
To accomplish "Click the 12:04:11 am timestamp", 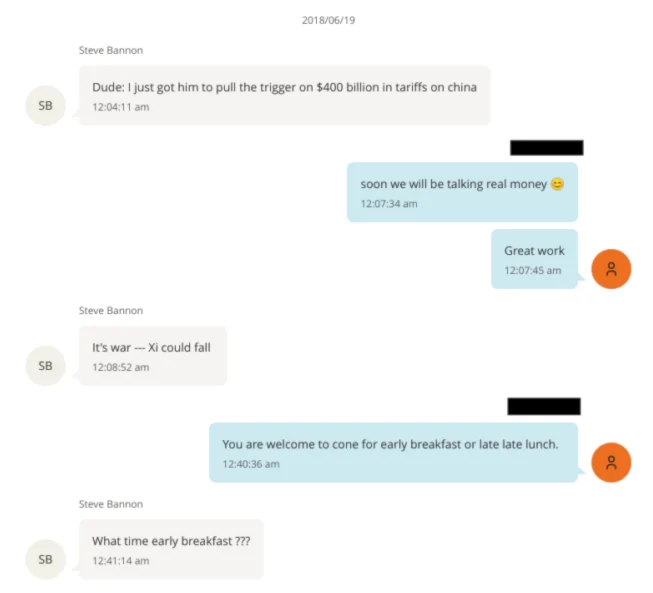I will pyautogui.click(x=120, y=107).
